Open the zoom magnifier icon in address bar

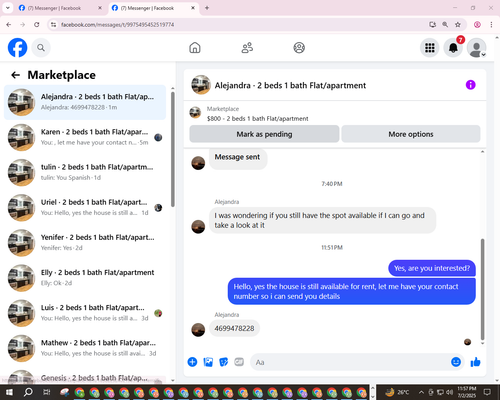(445, 24)
